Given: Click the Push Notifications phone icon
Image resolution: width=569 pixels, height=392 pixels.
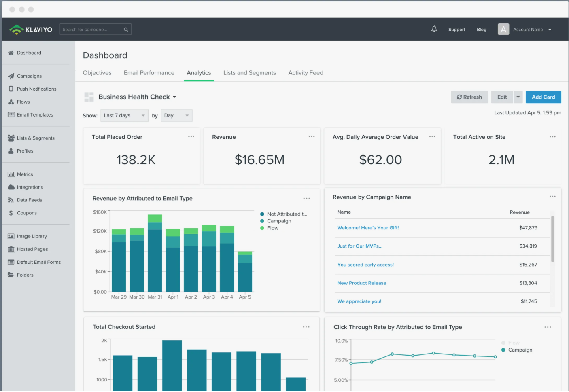Looking at the screenshot, I should [x=11, y=89].
